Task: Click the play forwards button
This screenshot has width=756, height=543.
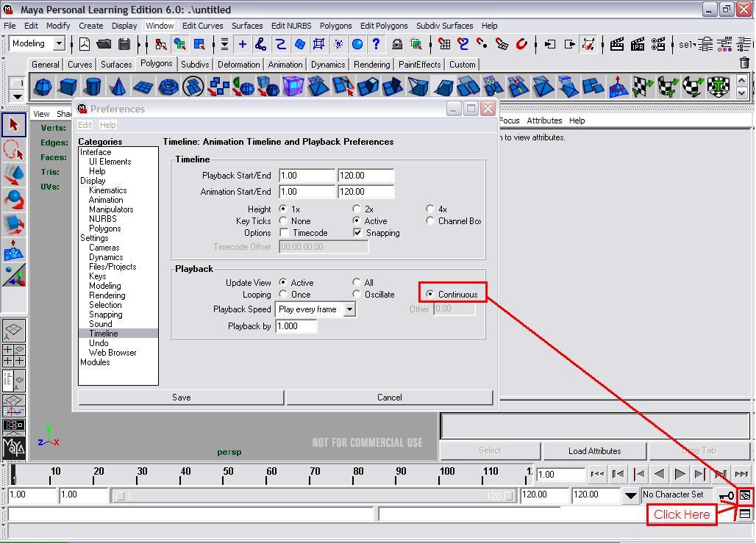Action: tap(680, 475)
